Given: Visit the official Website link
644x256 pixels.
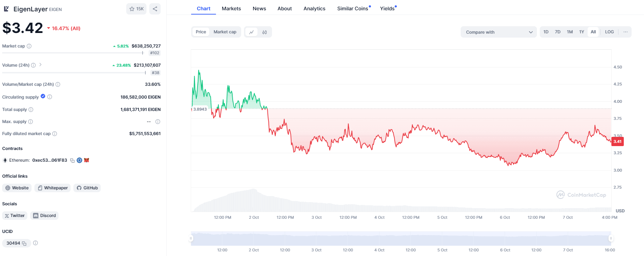Looking at the screenshot, I should tap(17, 188).
